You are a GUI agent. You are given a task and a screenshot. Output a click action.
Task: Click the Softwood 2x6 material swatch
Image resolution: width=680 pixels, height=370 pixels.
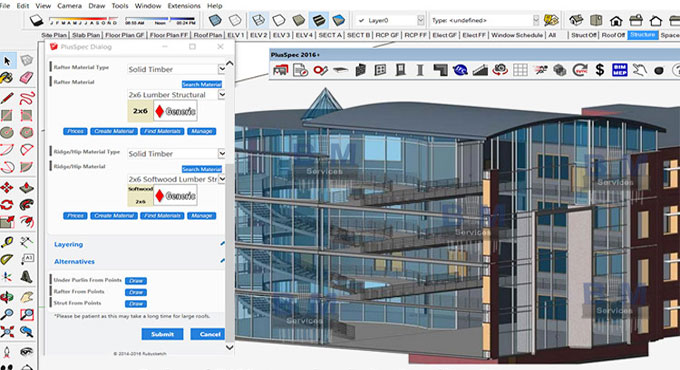coord(141,196)
